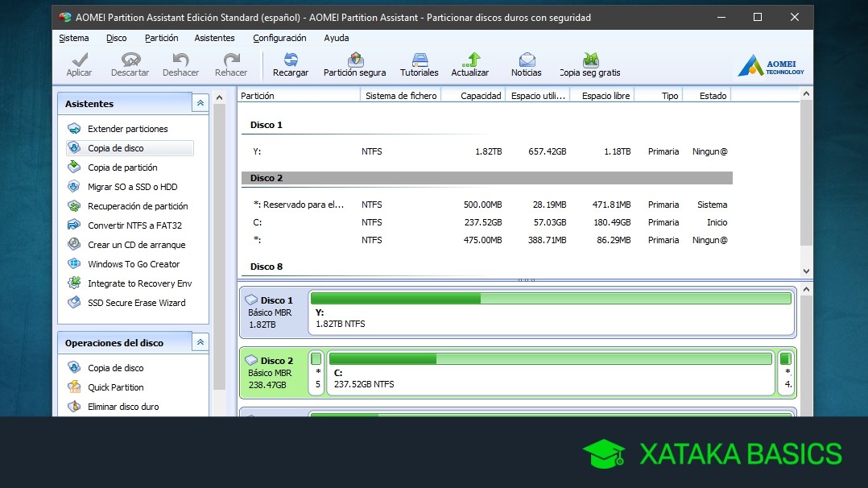Screen dimensions: 868x488
Task: Sort by Espacio libre column header
Action: coord(601,96)
